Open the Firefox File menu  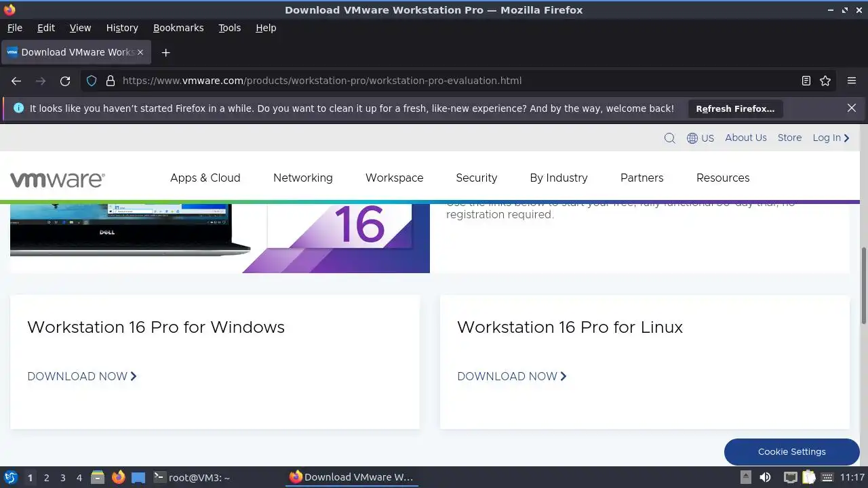coord(14,28)
